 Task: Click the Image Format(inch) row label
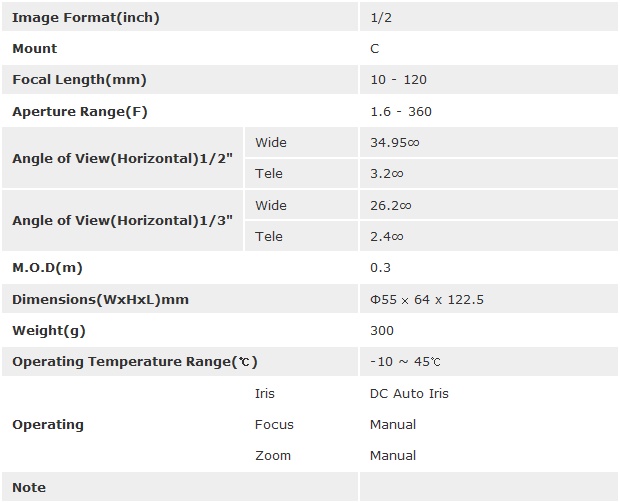point(86,18)
